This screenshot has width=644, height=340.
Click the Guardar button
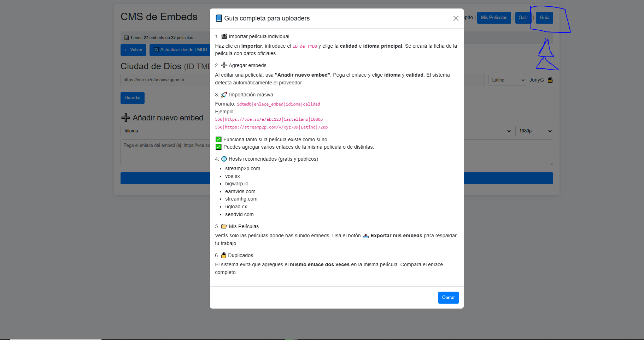(x=133, y=98)
